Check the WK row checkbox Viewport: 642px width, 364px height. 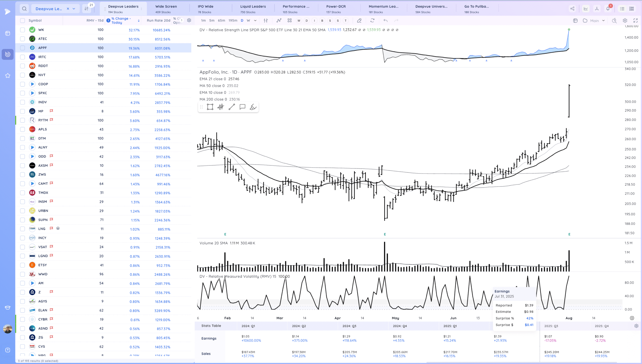coord(23,30)
